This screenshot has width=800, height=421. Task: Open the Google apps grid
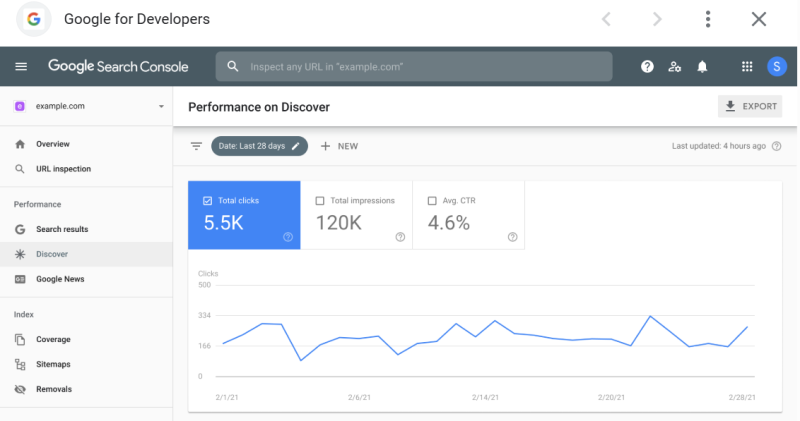tap(747, 66)
